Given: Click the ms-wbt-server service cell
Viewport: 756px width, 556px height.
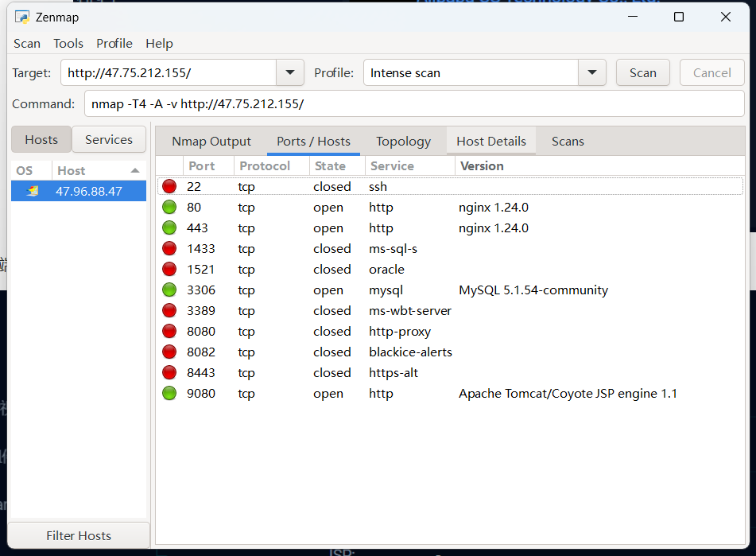Looking at the screenshot, I should coord(410,311).
